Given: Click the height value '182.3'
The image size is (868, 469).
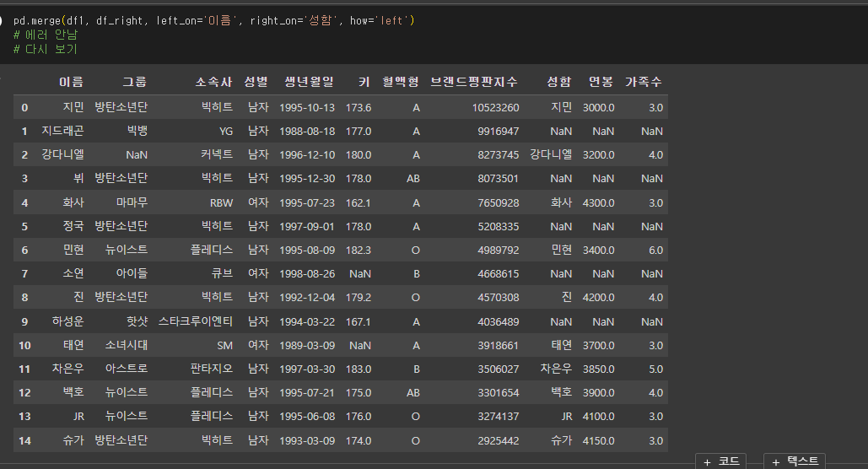Looking at the screenshot, I should point(359,251).
